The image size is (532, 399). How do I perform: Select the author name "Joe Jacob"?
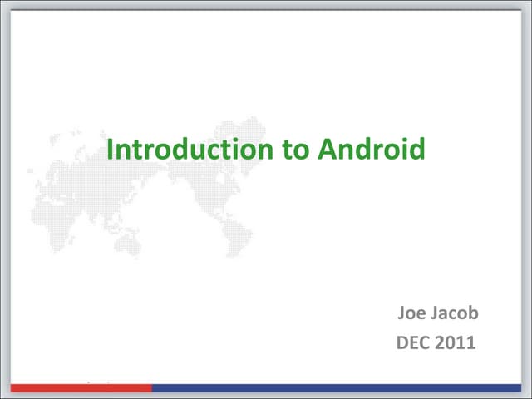pyautogui.click(x=438, y=313)
